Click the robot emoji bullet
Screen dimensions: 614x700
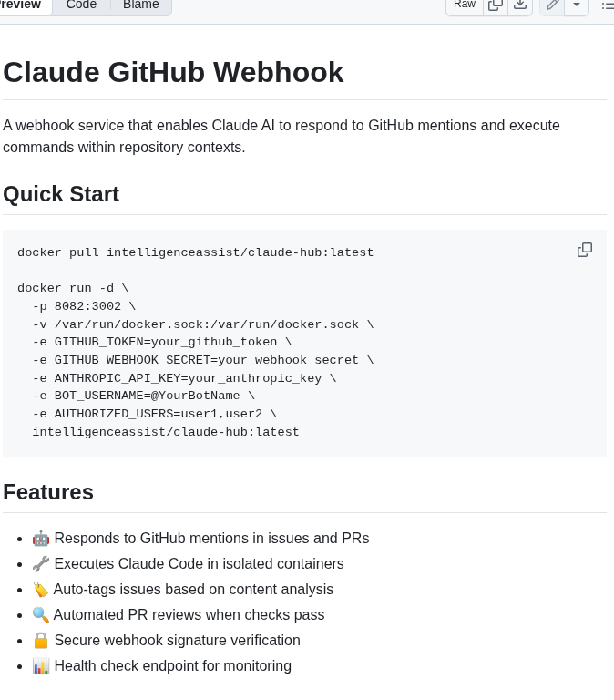click(x=41, y=539)
